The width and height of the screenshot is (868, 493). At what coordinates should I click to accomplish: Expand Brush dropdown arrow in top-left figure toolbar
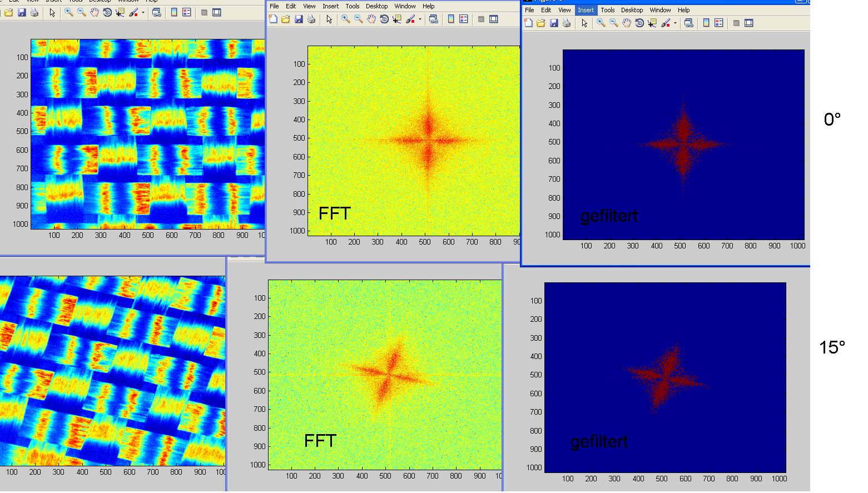coord(143,12)
